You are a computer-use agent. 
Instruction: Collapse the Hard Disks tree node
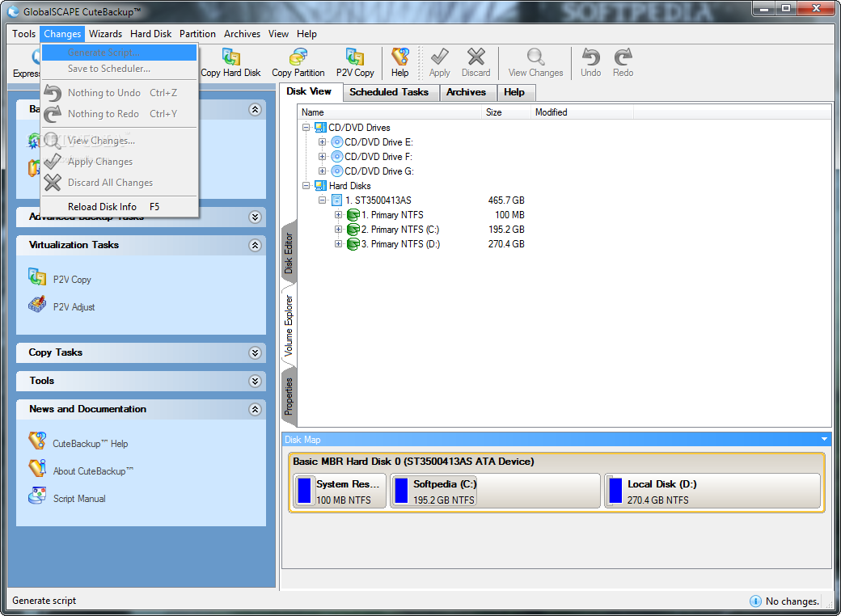[306, 186]
